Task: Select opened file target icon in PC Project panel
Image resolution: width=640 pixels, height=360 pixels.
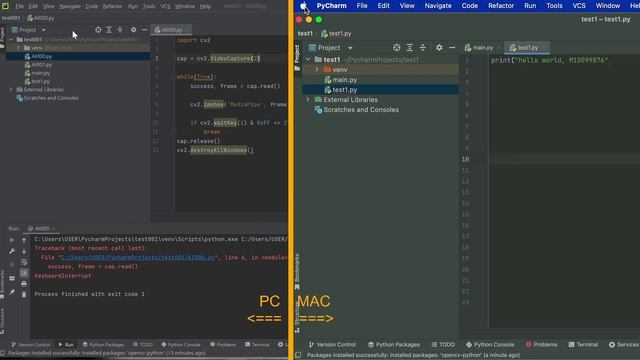Action: (98, 30)
